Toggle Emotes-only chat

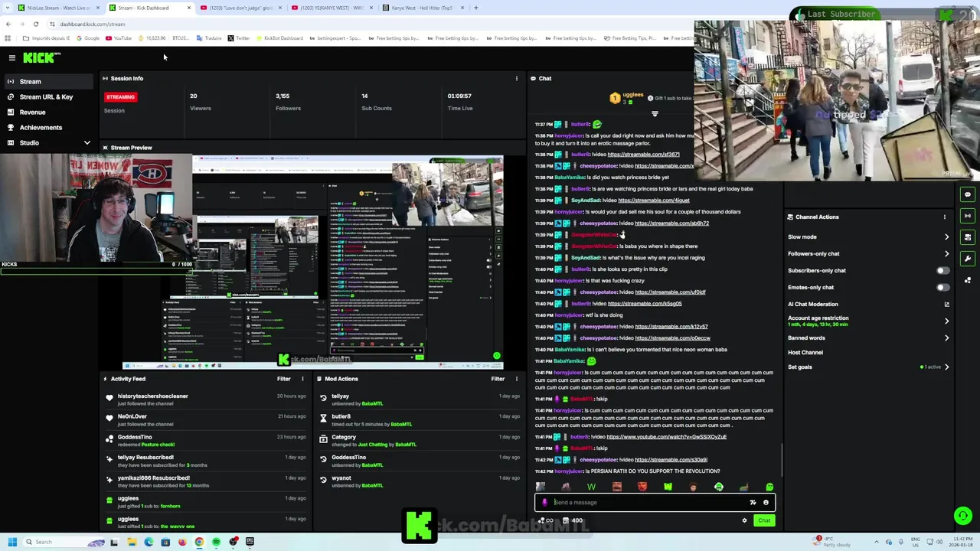[x=942, y=287]
